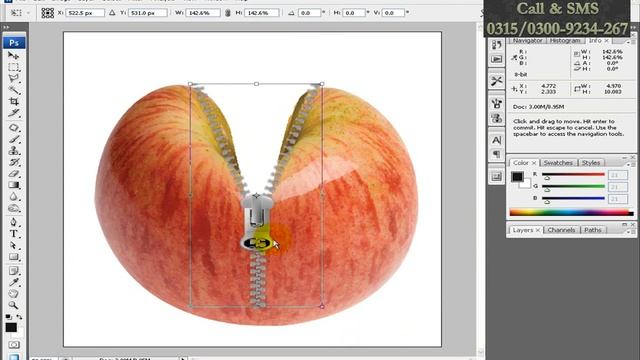Select the Clone Stamp tool
Viewport: 640px width, 360px height.
(x=13, y=151)
